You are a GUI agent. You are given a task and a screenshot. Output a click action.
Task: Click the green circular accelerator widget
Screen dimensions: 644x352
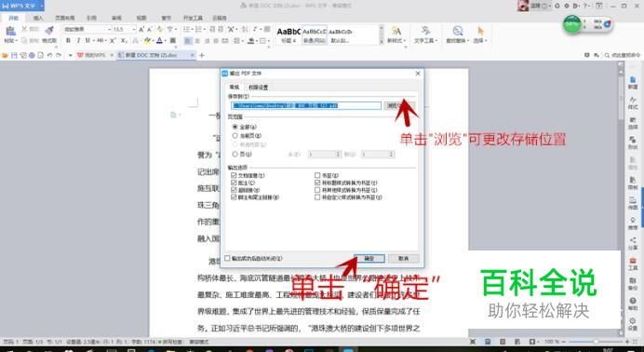pos(571,24)
